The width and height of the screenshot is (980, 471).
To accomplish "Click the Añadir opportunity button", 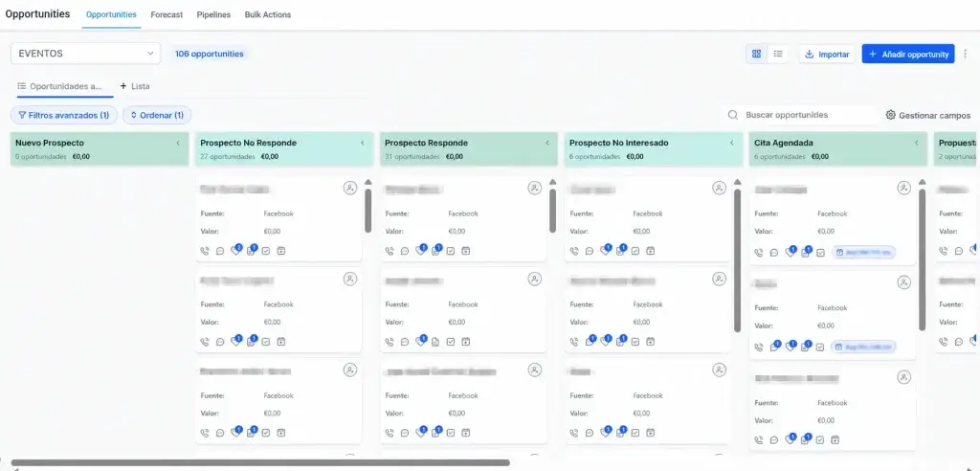I will [x=908, y=55].
